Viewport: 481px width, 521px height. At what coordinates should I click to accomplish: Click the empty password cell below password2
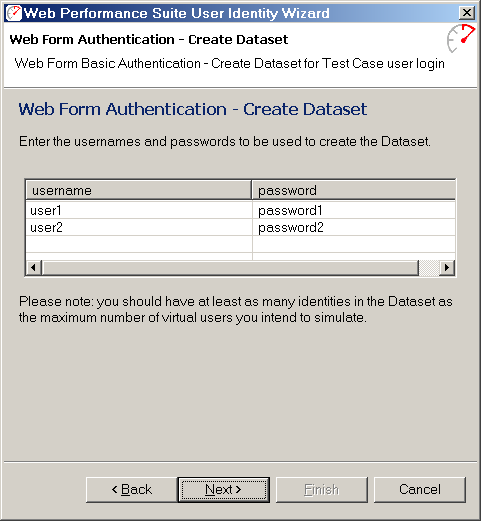coord(354,244)
